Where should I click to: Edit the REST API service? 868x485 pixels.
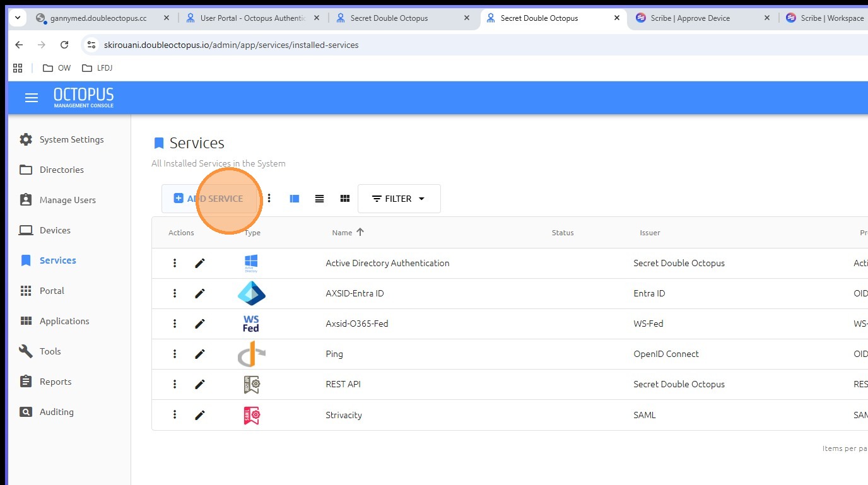coord(200,384)
